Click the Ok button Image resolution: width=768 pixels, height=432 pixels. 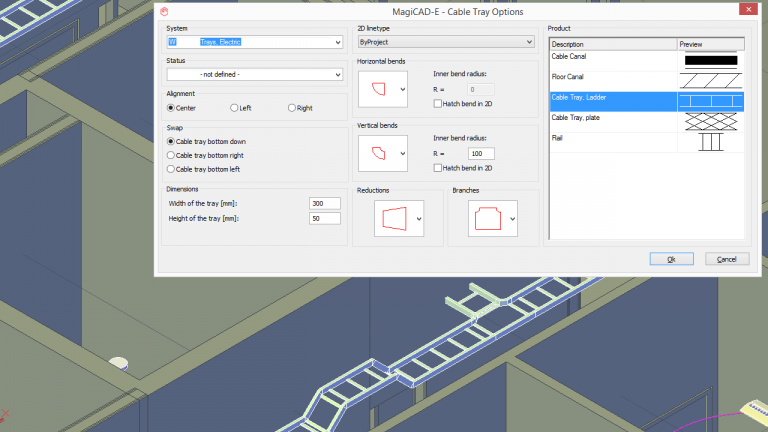[x=672, y=259]
